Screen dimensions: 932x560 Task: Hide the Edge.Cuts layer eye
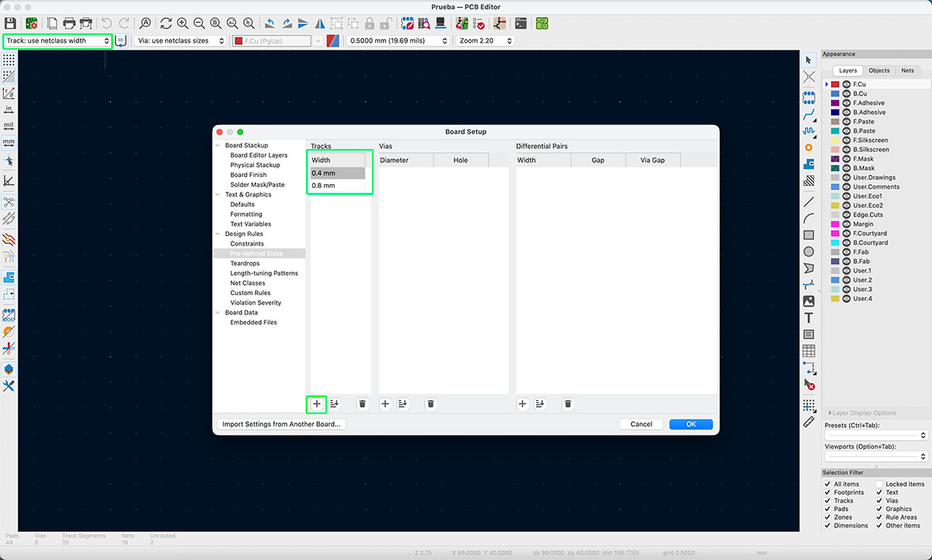[846, 214]
